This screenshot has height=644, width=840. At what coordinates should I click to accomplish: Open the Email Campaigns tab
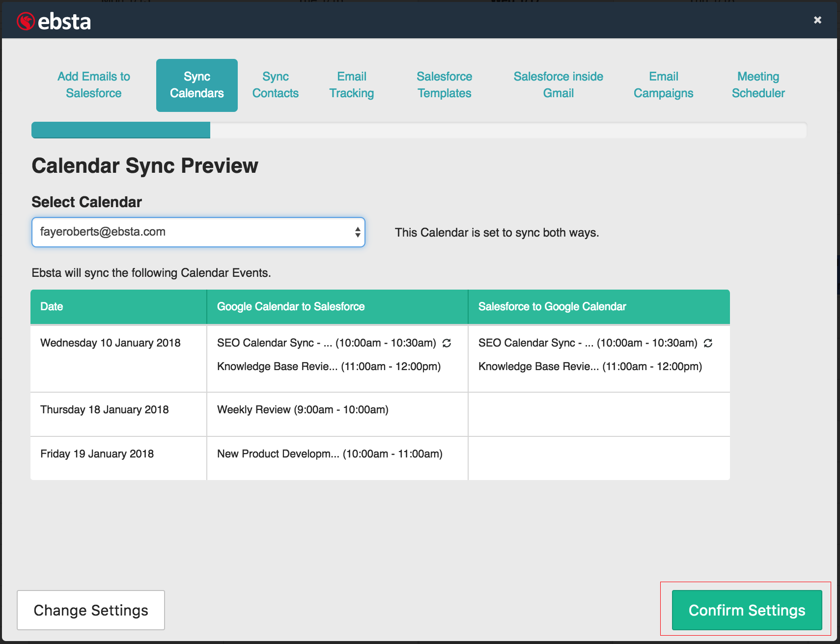click(x=663, y=85)
